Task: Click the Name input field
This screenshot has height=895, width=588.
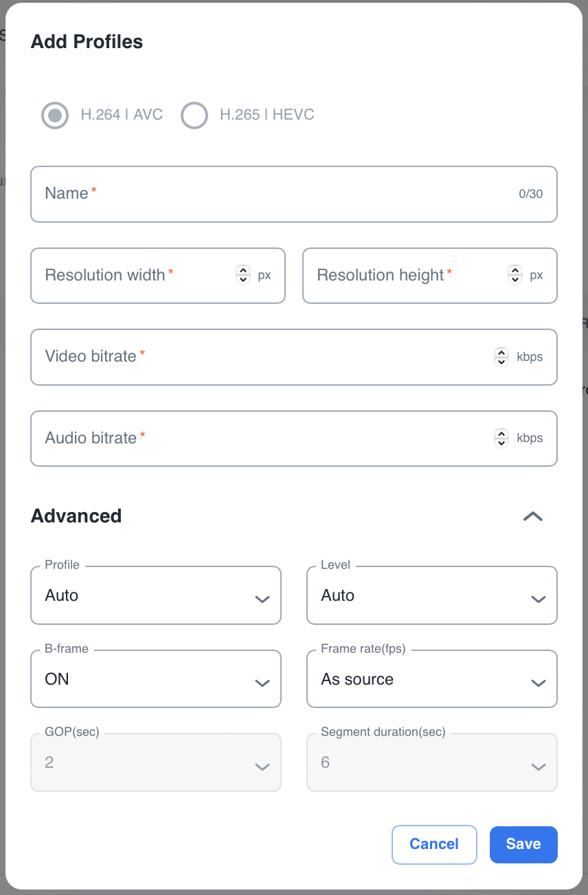Action: click(275, 194)
